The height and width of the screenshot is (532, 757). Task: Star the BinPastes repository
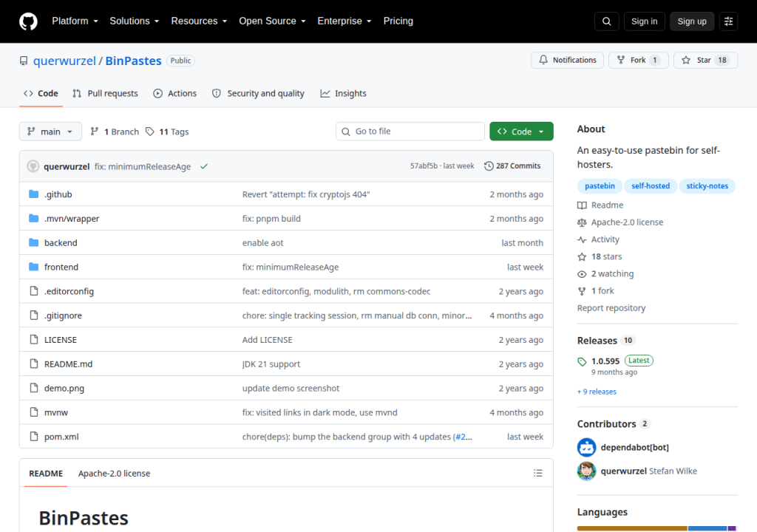pos(705,61)
